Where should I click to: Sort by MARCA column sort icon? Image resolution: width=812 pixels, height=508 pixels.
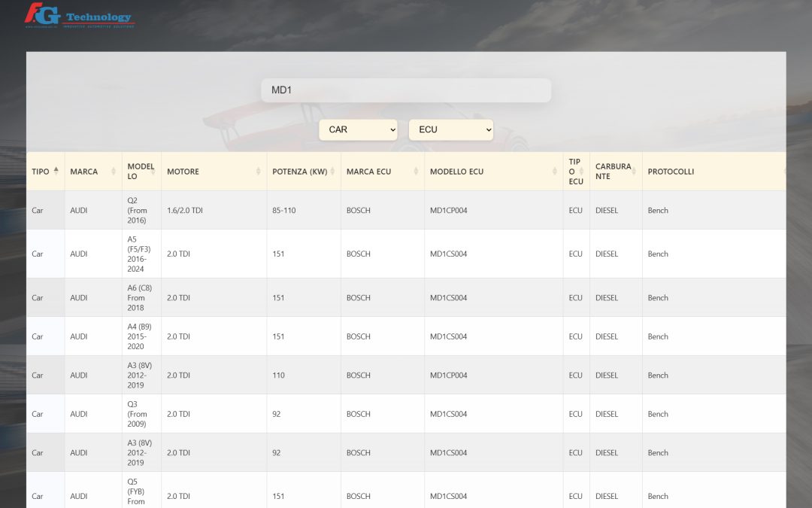[x=114, y=172]
